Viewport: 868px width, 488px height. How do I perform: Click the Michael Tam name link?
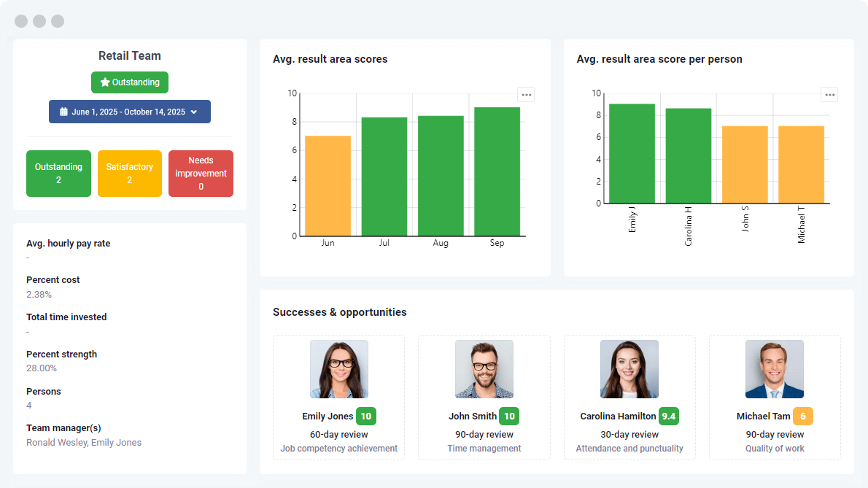click(763, 417)
